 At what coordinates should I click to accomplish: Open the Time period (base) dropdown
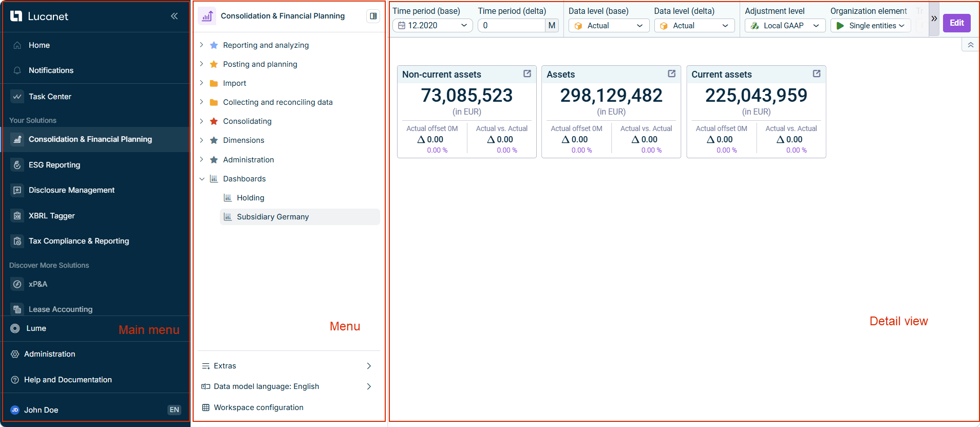[432, 25]
